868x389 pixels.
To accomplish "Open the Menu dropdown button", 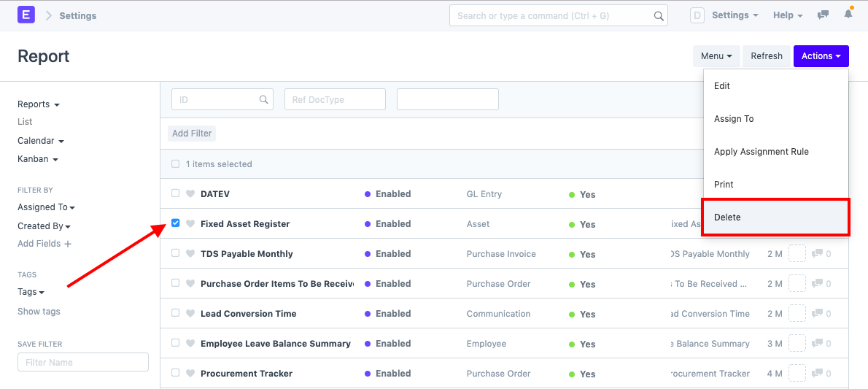I will 716,56.
